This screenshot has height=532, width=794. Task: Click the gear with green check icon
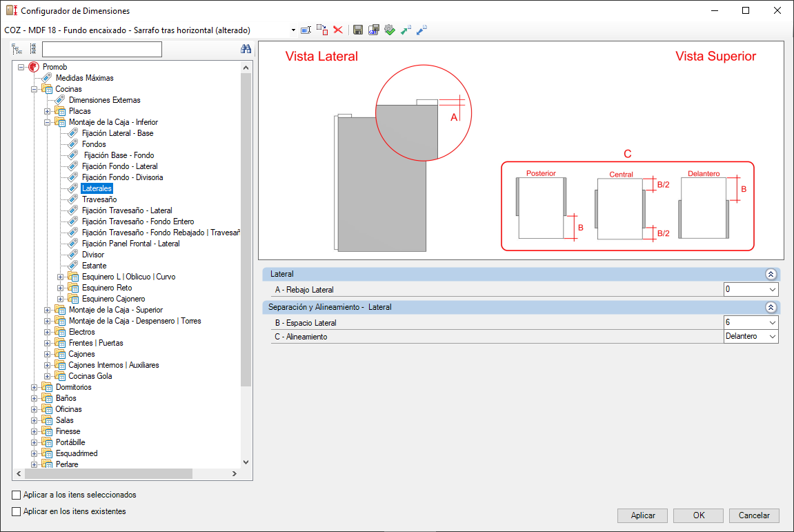pyautogui.click(x=389, y=30)
